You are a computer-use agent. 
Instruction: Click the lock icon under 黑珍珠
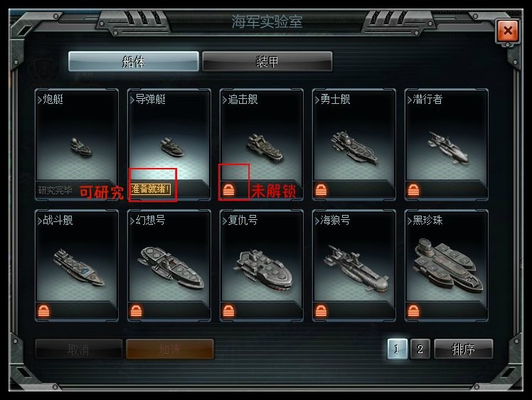click(x=413, y=311)
